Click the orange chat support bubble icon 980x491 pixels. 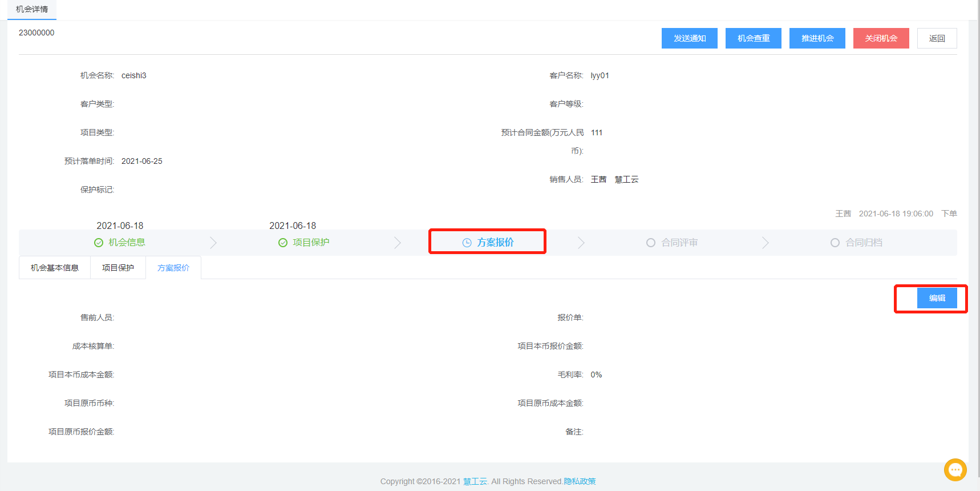pyautogui.click(x=955, y=470)
